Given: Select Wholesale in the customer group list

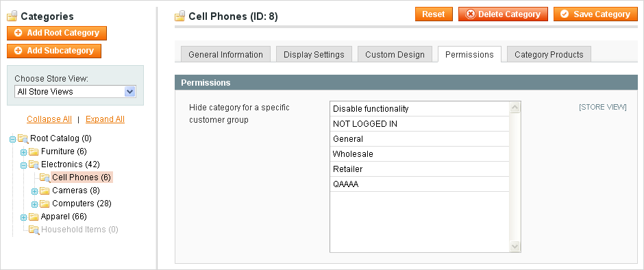Looking at the screenshot, I should 419,154.
